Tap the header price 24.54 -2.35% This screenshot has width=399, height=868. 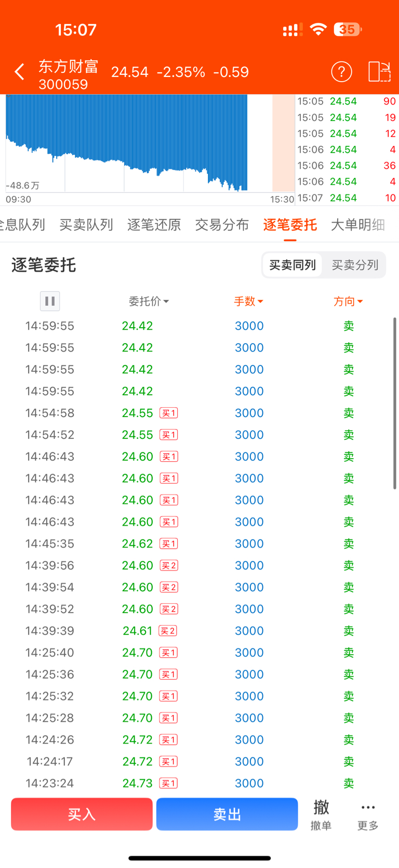point(158,72)
